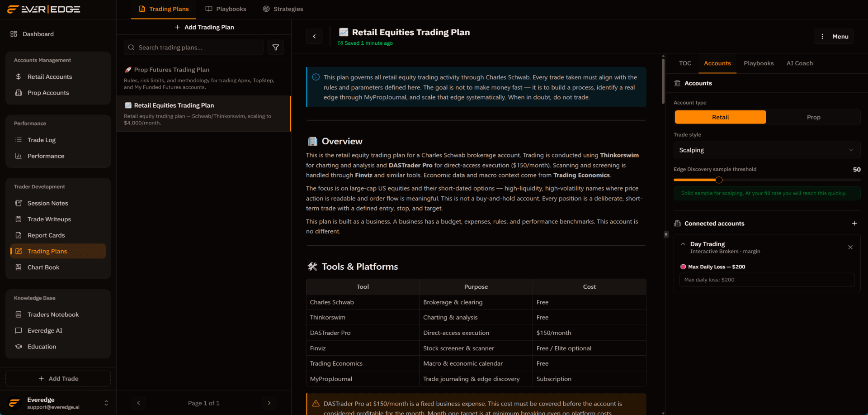Viewport: 868px width, 415px height.
Task: Click the Strategies target icon in top nav
Action: (266, 9)
